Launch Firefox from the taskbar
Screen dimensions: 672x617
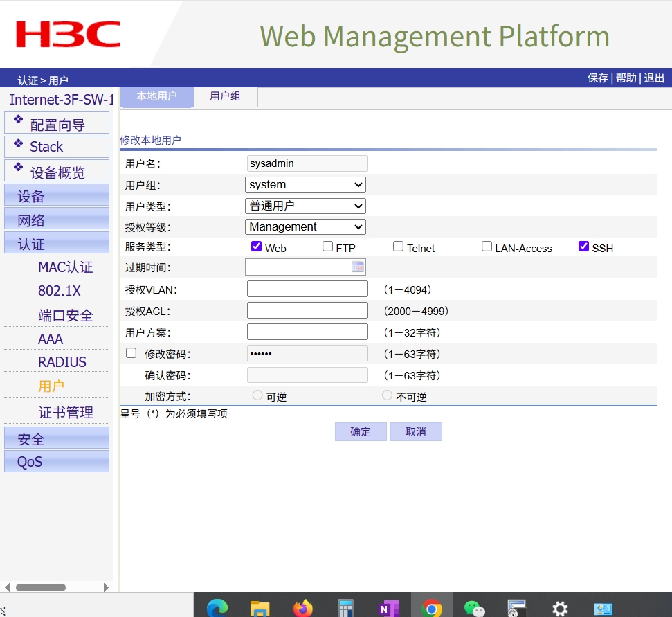(x=302, y=608)
